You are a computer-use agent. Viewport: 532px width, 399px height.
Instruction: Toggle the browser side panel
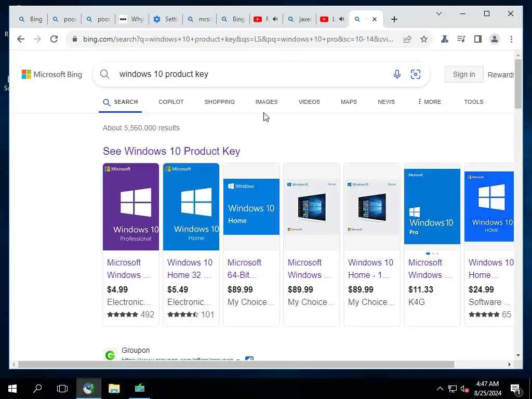tap(478, 39)
